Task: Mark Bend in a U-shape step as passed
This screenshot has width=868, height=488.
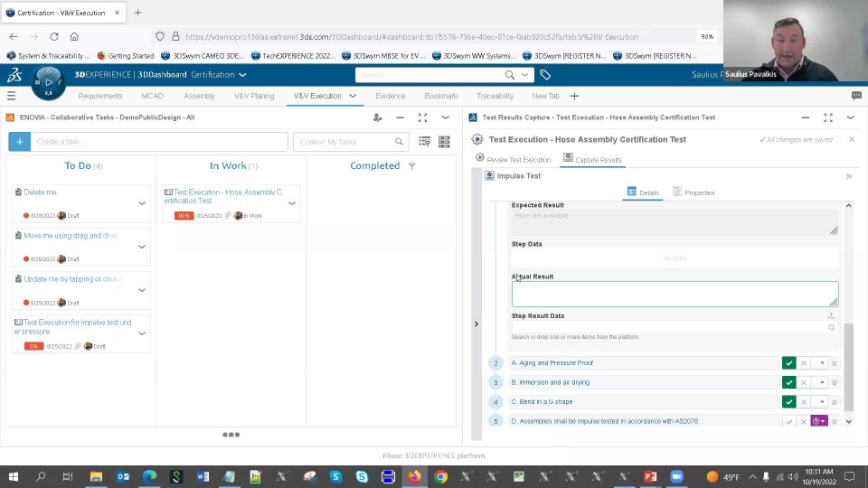Action: tap(788, 401)
